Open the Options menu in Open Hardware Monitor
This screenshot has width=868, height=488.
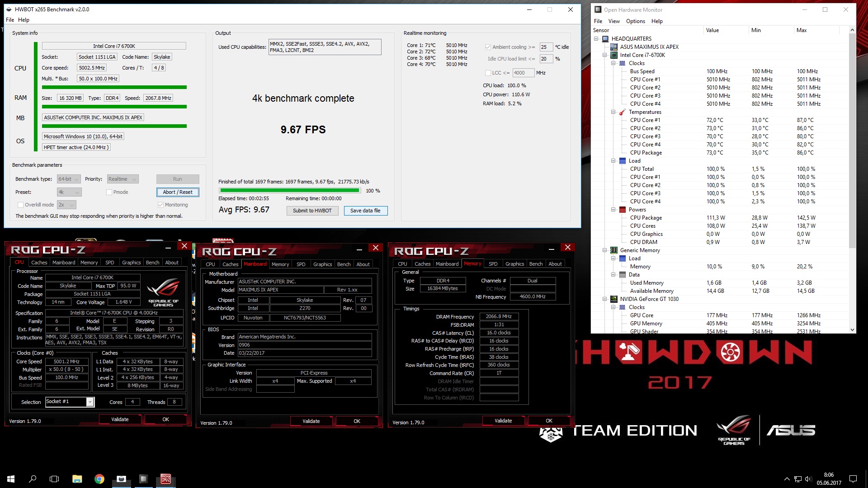click(636, 21)
